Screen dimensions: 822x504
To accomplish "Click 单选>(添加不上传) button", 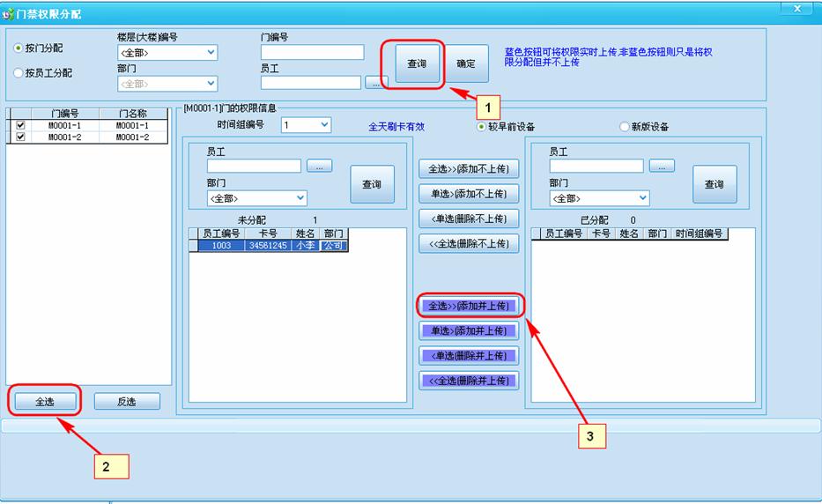I will click(469, 193).
